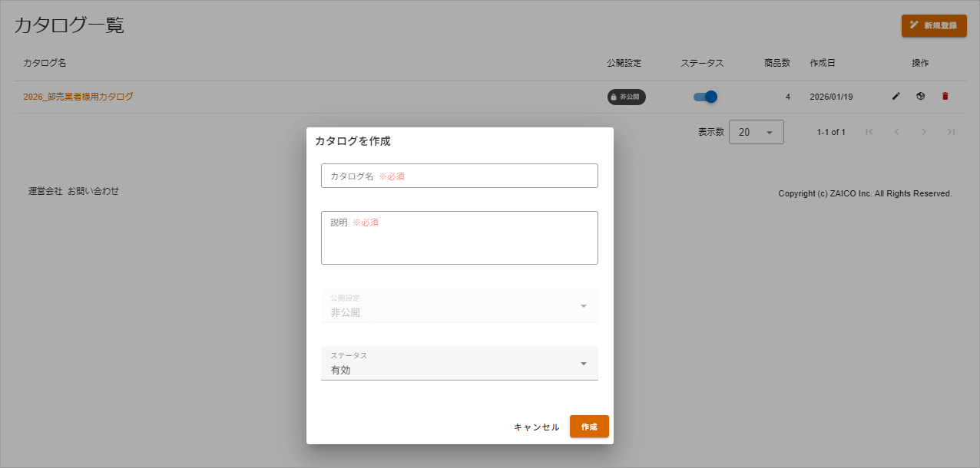
Task: Click キャンセル to close the dialog
Action: point(537,427)
